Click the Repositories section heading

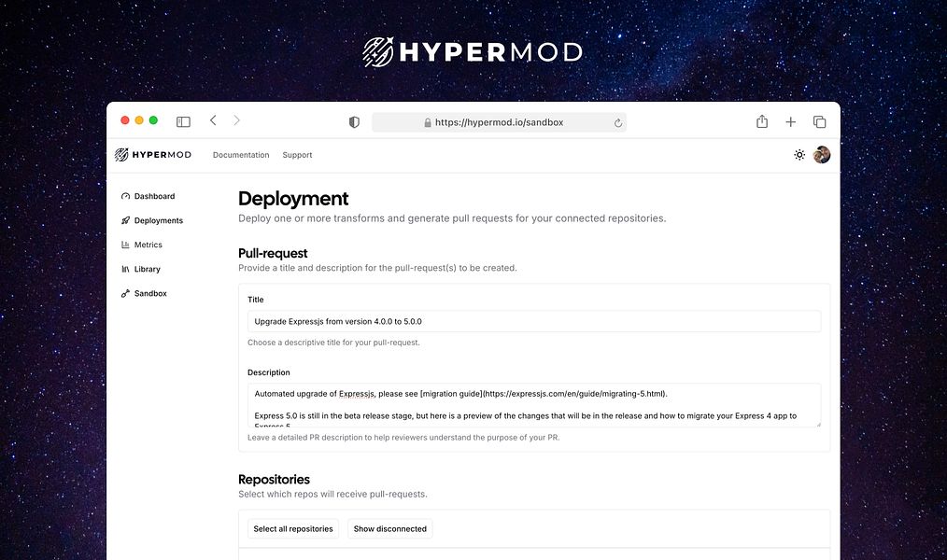[x=274, y=479]
